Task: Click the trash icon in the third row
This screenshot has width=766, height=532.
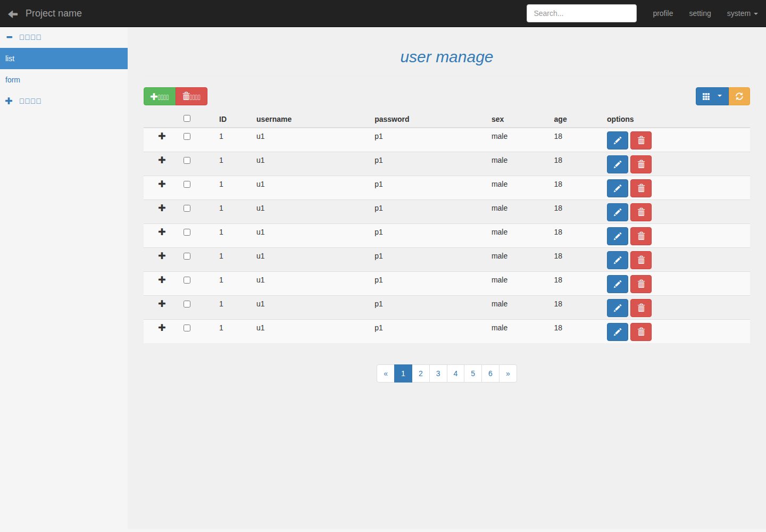Action: pyautogui.click(x=641, y=188)
